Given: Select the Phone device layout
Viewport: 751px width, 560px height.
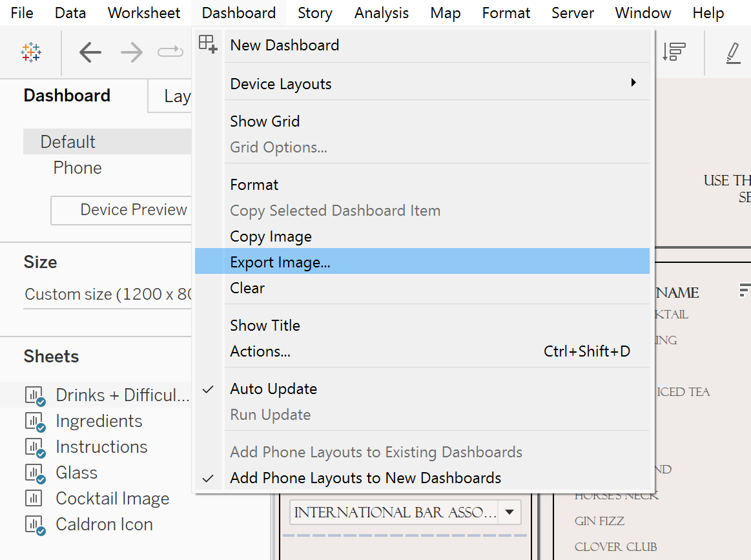Looking at the screenshot, I should click(x=77, y=168).
